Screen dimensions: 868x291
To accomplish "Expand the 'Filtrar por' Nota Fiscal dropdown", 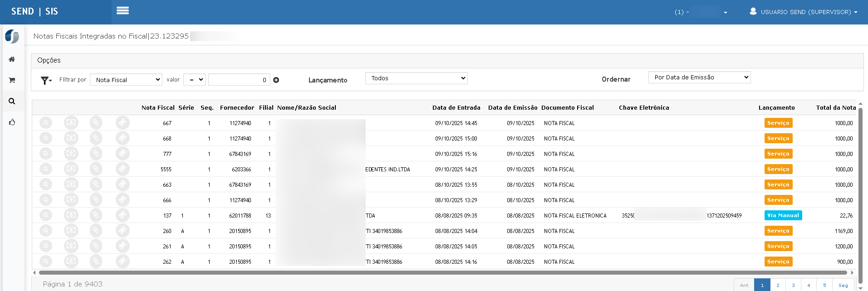I will (x=126, y=80).
